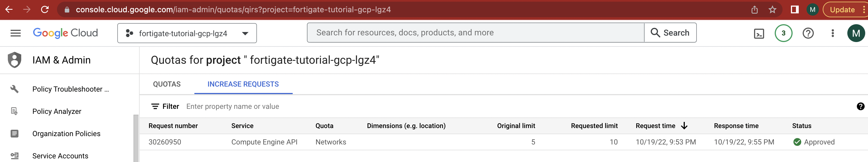Open the fortigate-tutorial-gcp-lgz4 project selector
This screenshot has width=868, height=162.
coord(187,33)
